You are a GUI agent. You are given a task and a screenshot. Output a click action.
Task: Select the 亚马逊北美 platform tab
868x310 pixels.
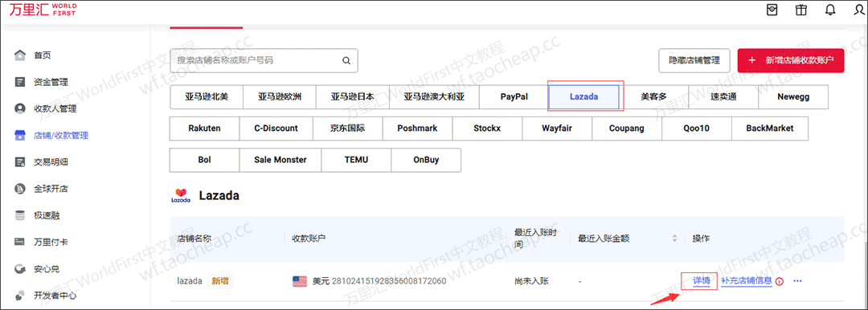(x=207, y=97)
